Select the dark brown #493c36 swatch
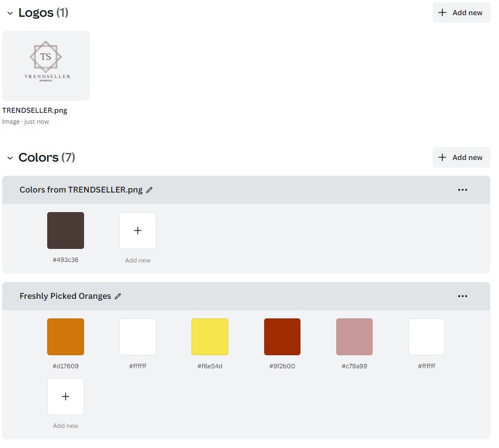499x448 pixels. (66, 231)
